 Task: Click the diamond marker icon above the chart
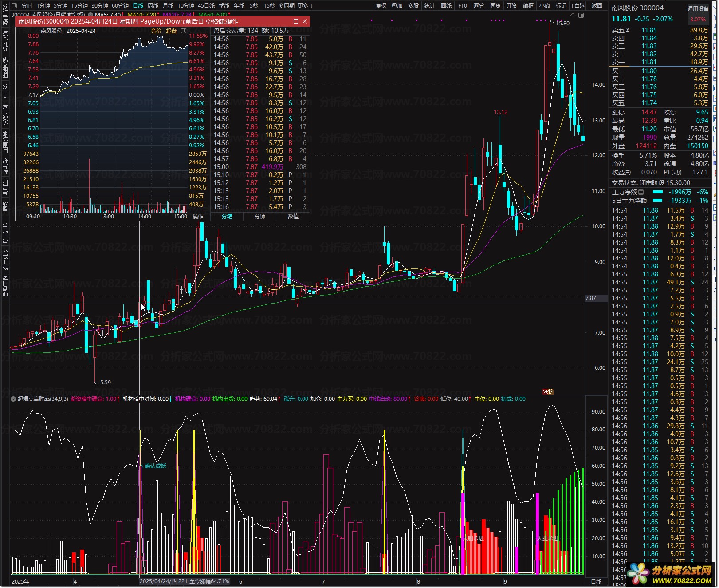pos(573,15)
